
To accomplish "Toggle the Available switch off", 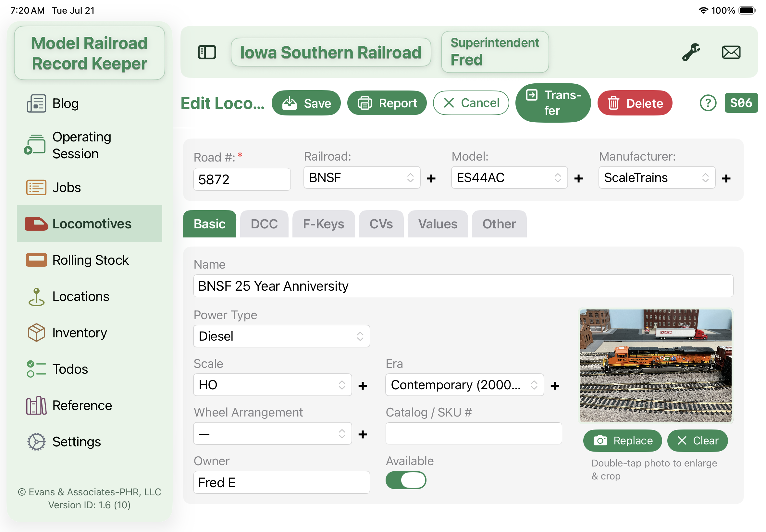I will click(x=406, y=480).
